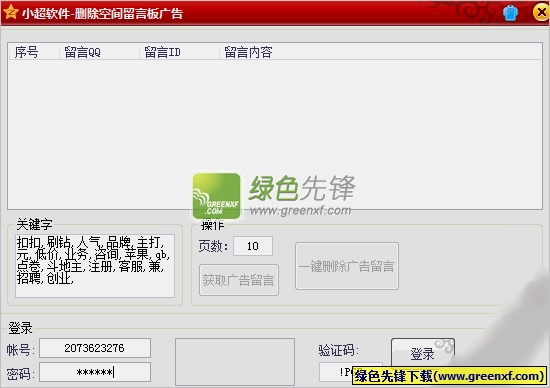Click the 密码 password input field
The height and width of the screenshot is (388, 550).
[95, 372]
